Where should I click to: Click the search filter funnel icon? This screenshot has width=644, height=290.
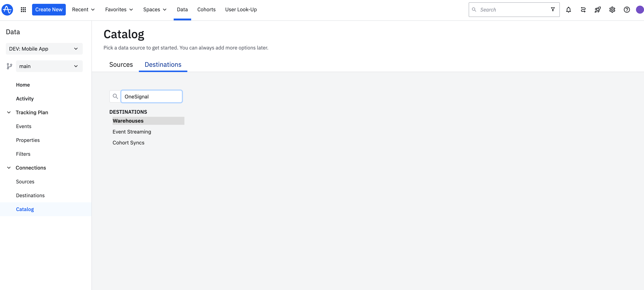553,9
